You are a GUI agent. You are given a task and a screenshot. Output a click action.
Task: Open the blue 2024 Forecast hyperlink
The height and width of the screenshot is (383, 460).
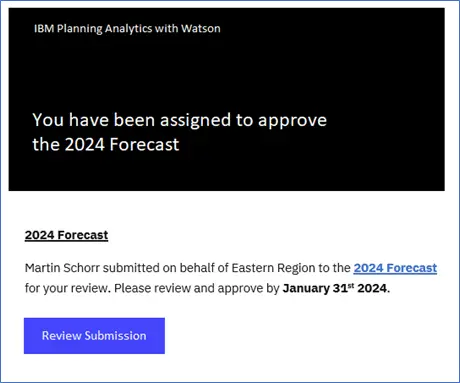click(395, 268)
